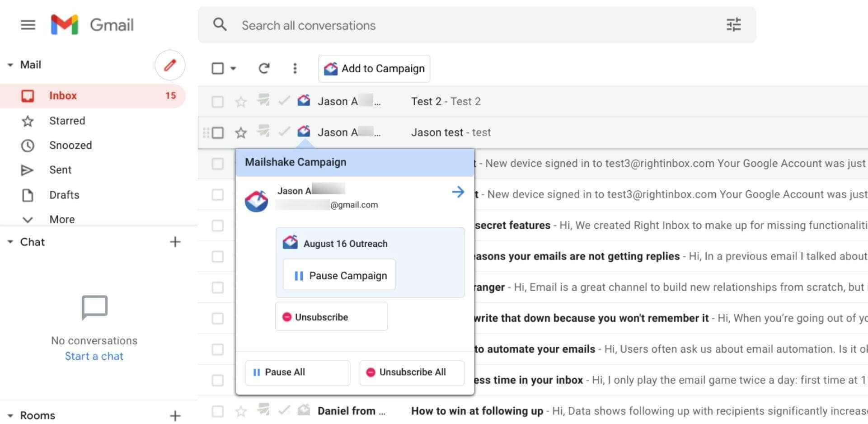Viewport: 868px width, 424px height.
Task: Toggle the select-all checkbox
Action: (218, 69)
